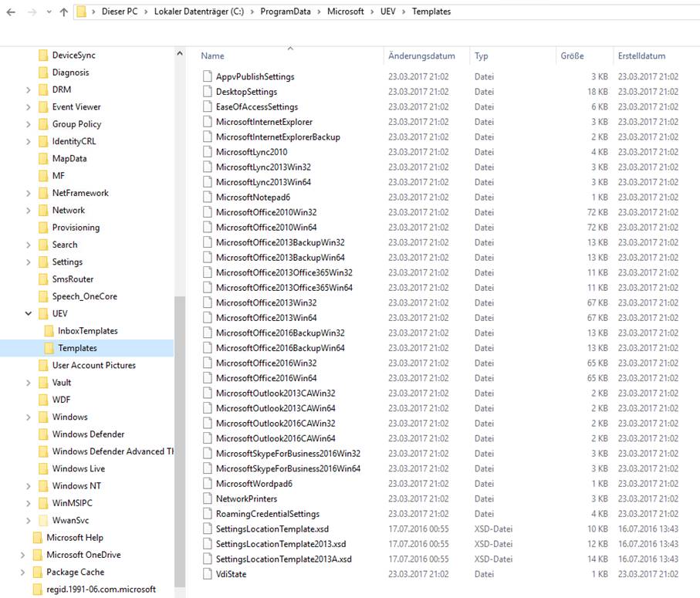700x598 pixels.
Task: Click the SettingsLocationTemplate.xsd file icon
Action: [x=207, y=529]
